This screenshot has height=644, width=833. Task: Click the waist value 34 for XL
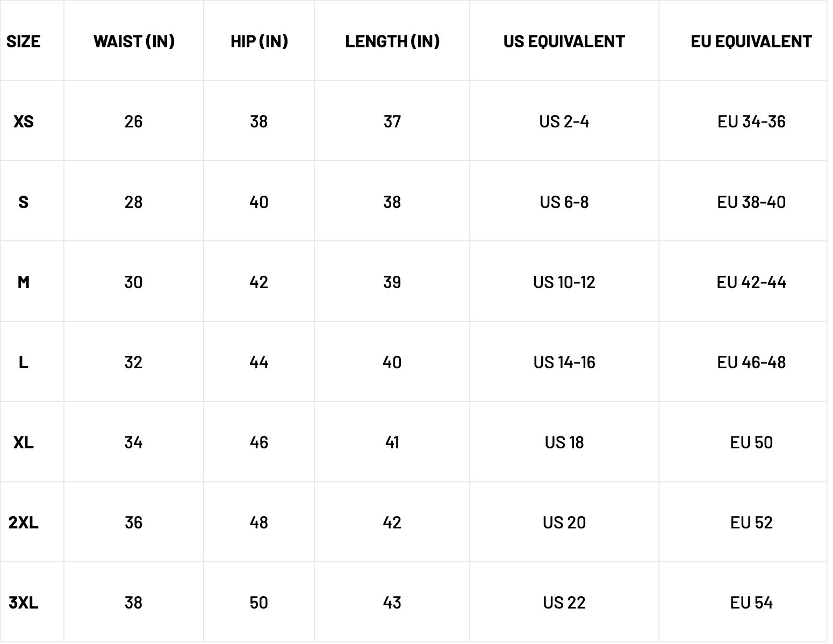click(133, 442)
